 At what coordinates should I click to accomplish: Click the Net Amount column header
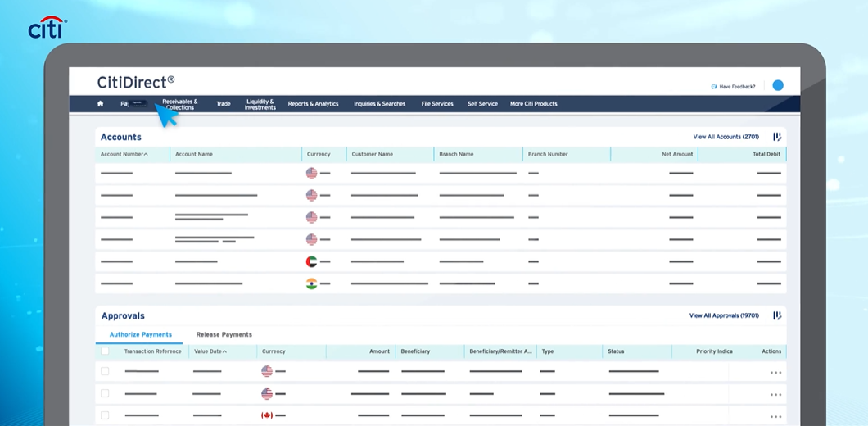point(677,155)
